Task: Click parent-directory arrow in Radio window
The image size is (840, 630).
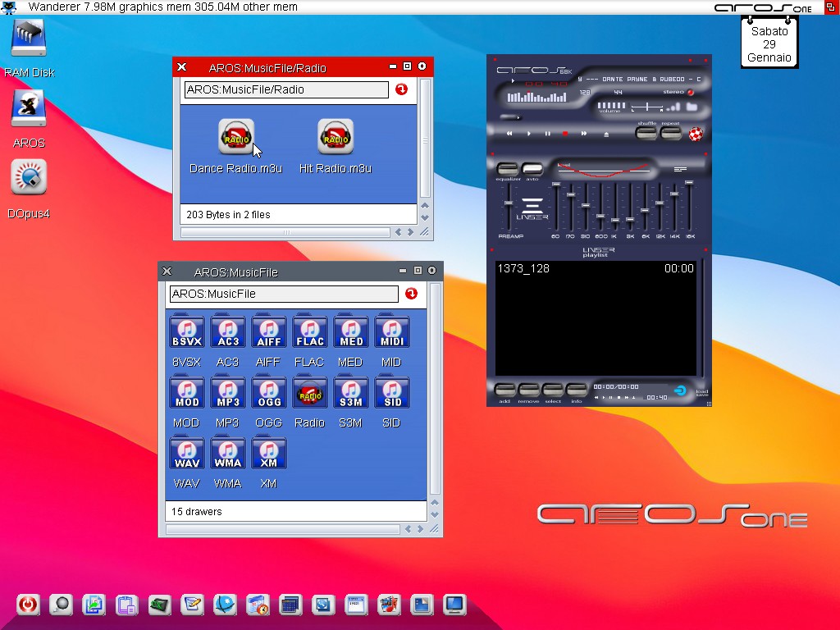Action: [x=401, y=89]
